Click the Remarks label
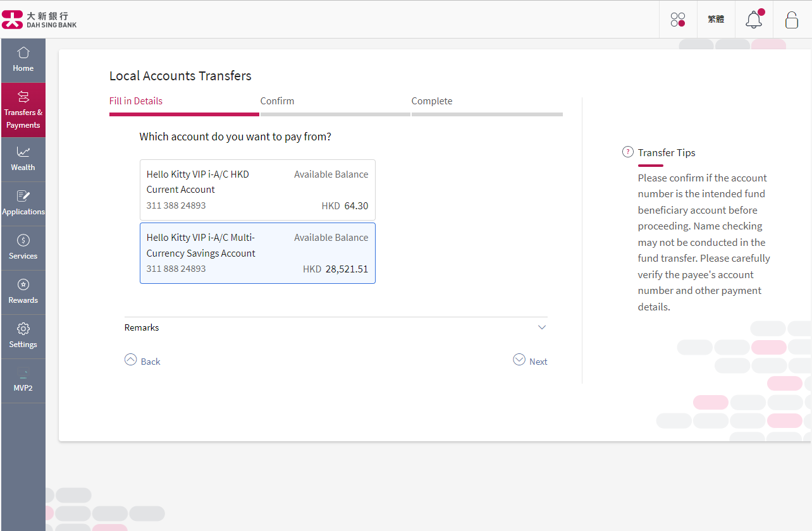Viewport: 812px width, 531px height. [x=142, y=327]
